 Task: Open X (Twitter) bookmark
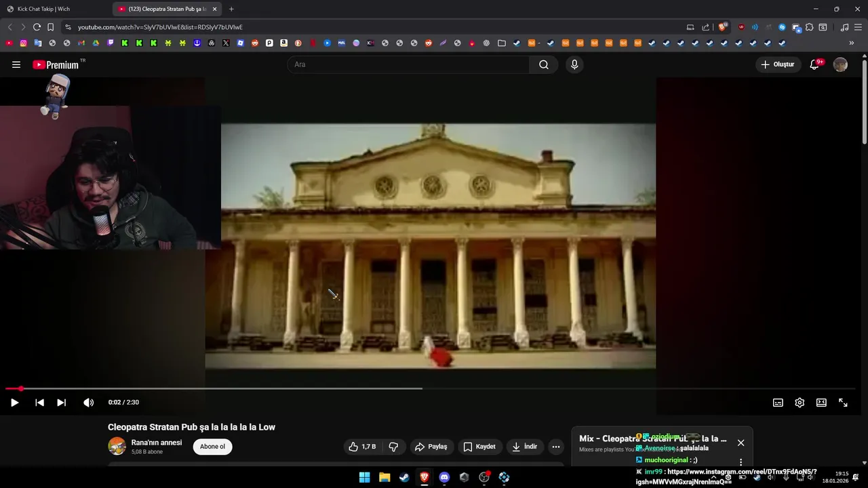226,43
